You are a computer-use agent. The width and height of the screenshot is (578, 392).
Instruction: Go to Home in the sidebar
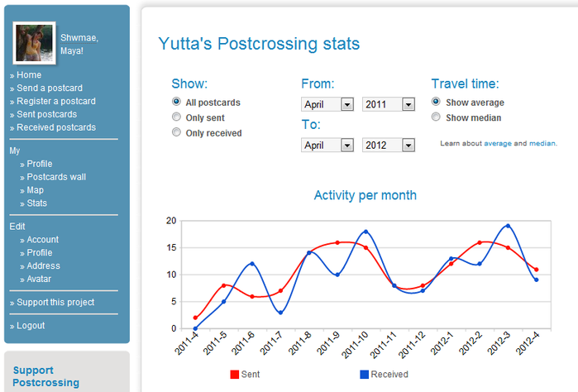(29, 75)
